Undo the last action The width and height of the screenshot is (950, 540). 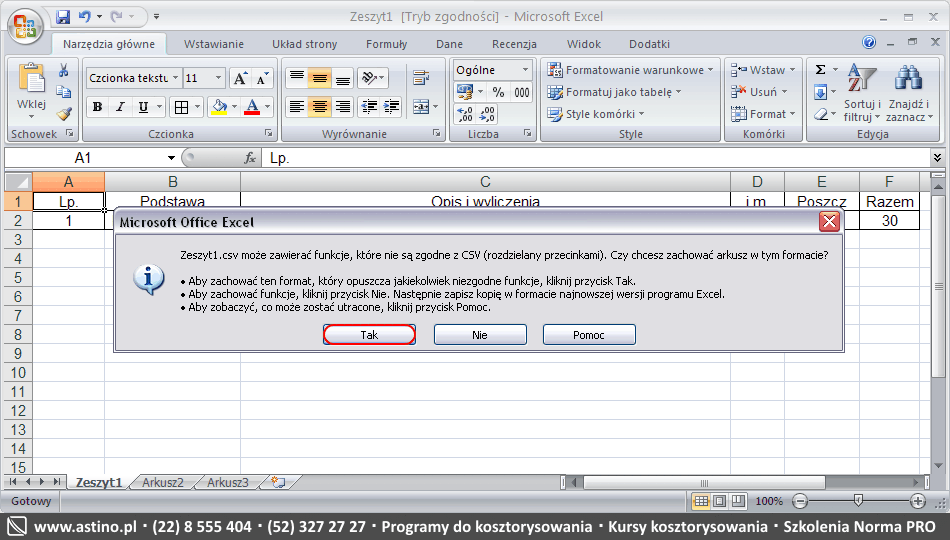click(x=84, y=17)
